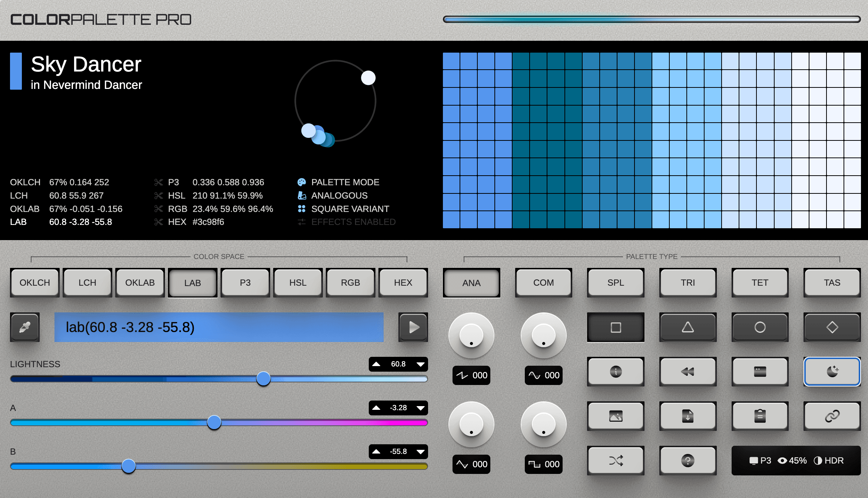Click the eyedropper color picker icon
This screenshot has width=868, height=498.
tap(25, 327)
